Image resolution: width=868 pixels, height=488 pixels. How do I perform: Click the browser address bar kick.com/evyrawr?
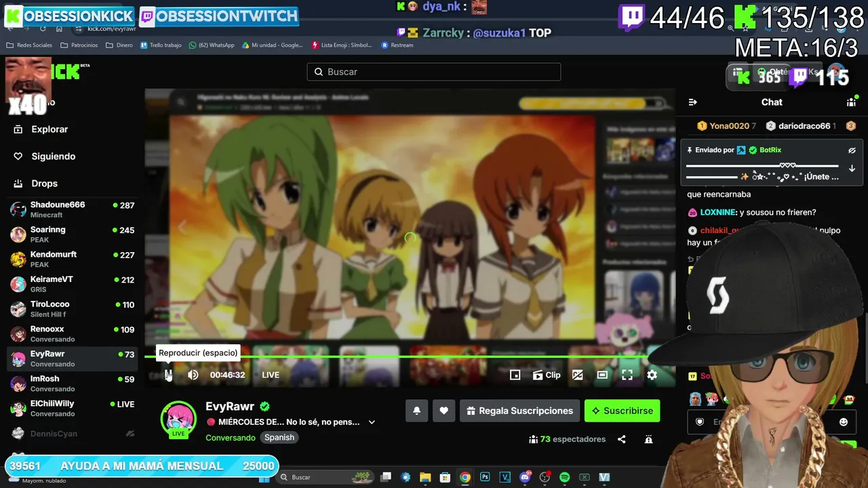tap(112, 28)
